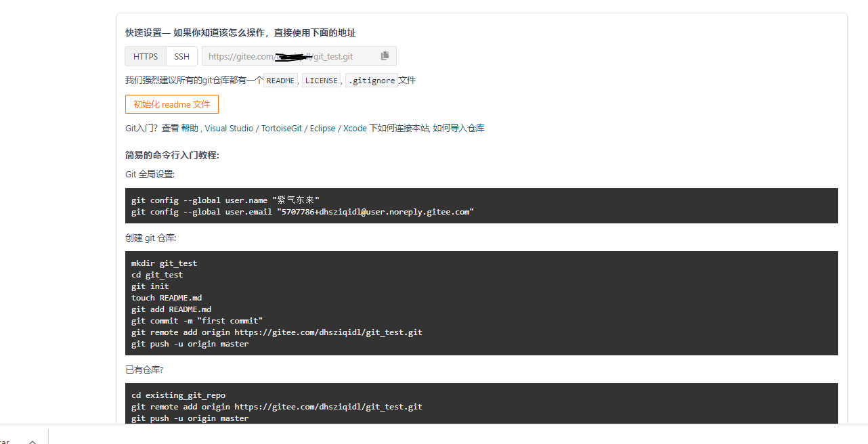Click the git add README.md command line

171,309
